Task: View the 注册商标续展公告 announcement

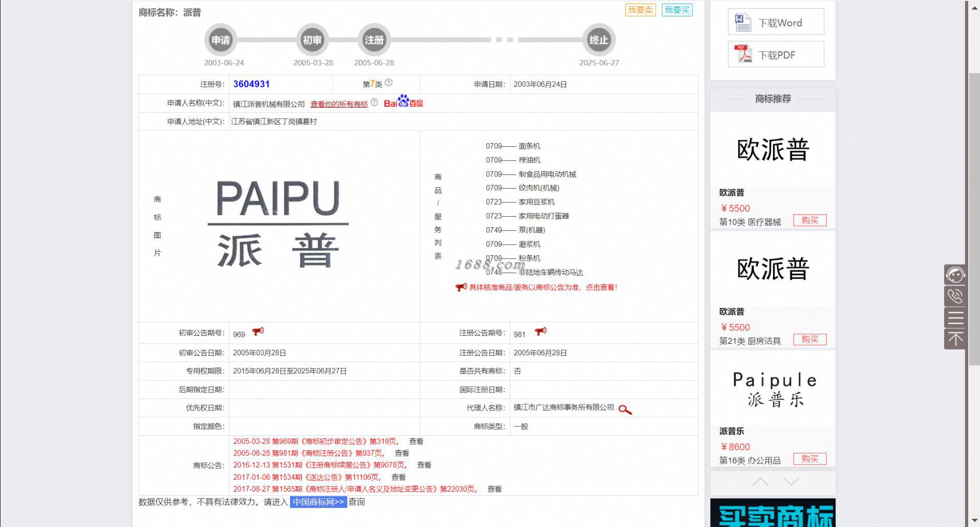Action: pos(424,465)
